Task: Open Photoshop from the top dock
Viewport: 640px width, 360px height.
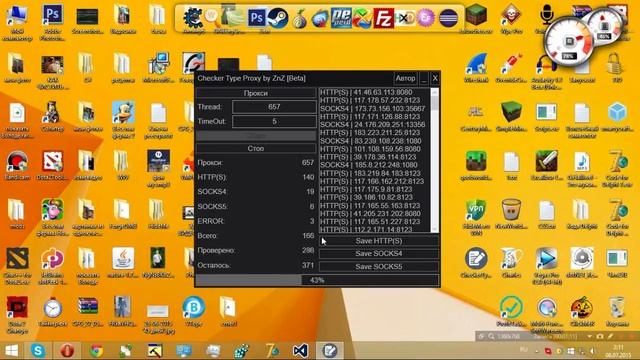Action: tap(256, 18)
